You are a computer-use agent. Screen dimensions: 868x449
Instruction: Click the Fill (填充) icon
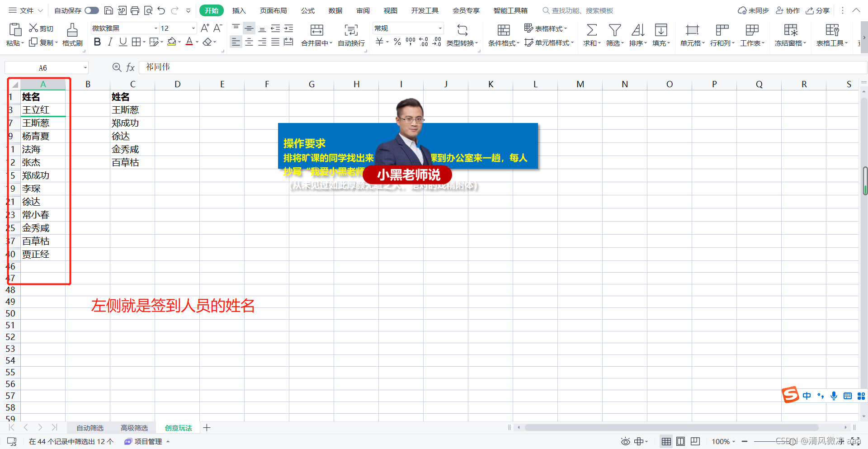tap(661, 30)
